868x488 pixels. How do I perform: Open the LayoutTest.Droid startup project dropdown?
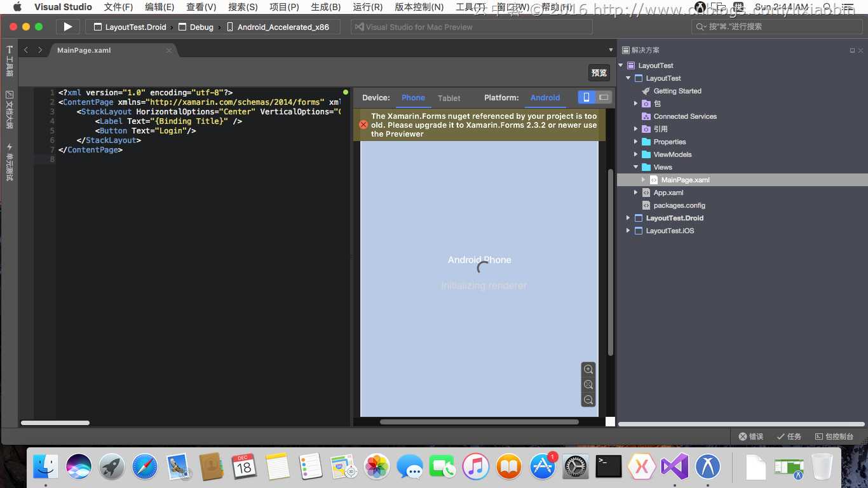130,27
